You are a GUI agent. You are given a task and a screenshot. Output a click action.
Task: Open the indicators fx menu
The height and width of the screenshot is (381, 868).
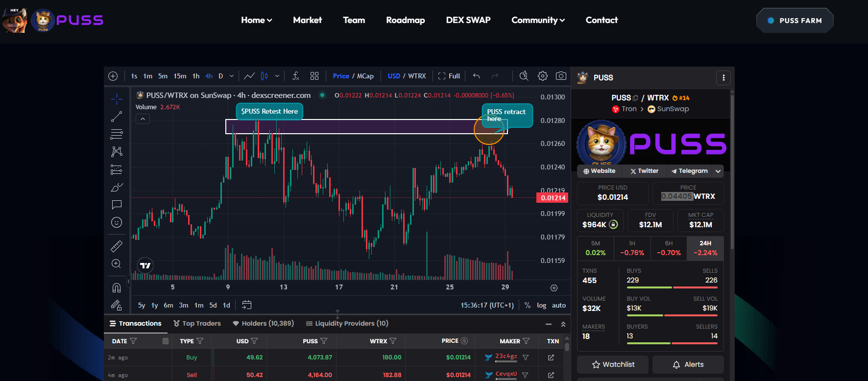pos(295,76)
